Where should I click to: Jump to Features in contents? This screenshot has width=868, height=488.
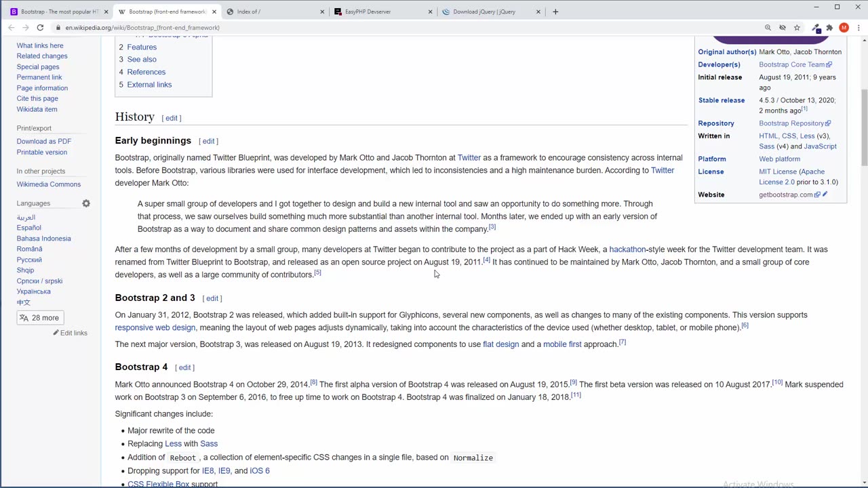(x=142, y=47)
